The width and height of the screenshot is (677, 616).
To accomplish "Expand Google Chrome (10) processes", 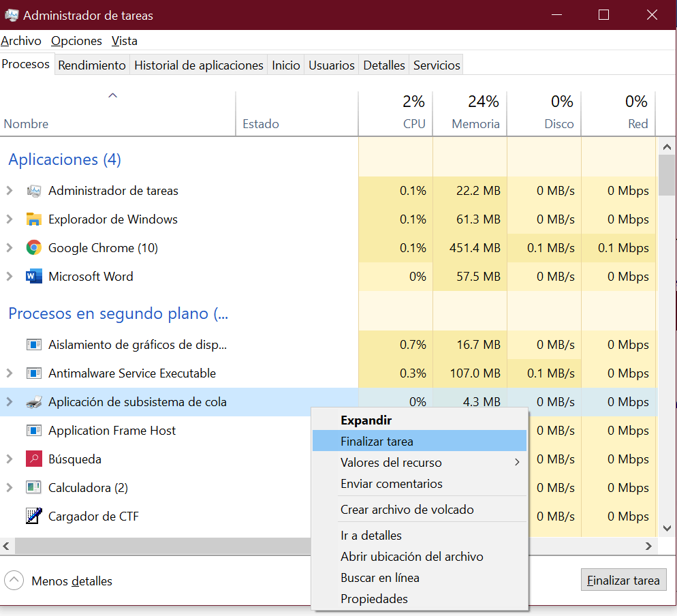I will [10, 247].
